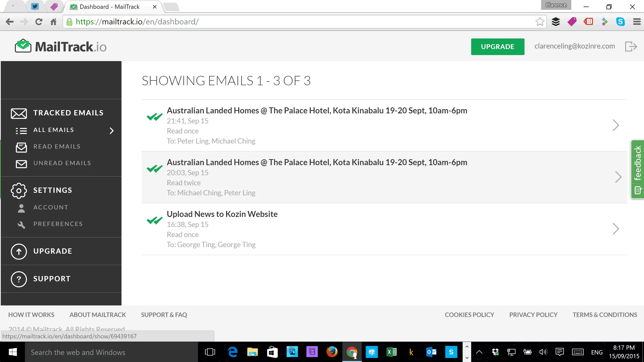Select All Emails in the sidebar
The image size is (644, 362).
(x=54, y=130)
